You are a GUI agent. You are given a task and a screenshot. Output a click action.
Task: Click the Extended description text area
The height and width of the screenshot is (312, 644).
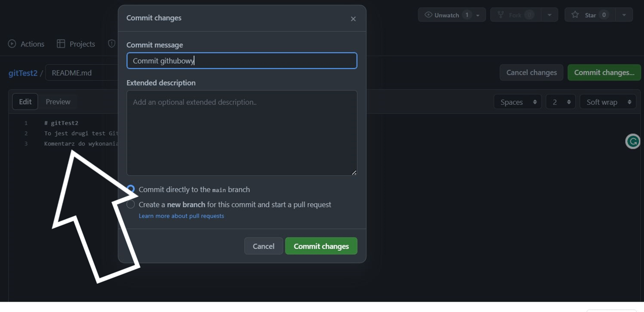click(x=242, y=133)
